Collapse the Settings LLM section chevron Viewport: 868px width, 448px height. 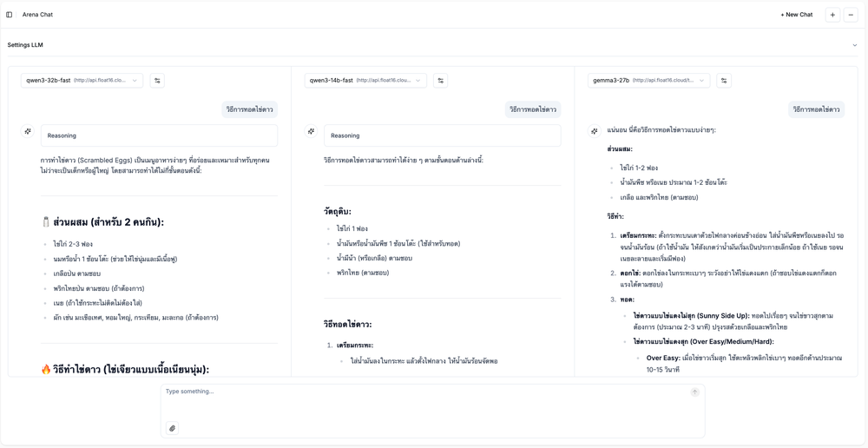[854, 45]
